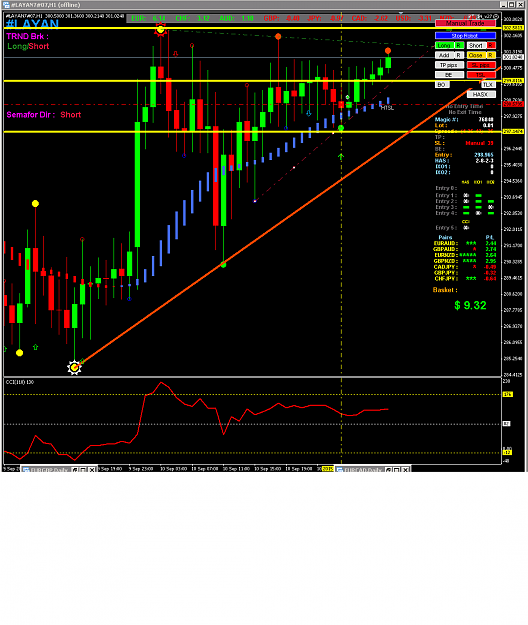Click the red price label on price axis
Screen dimensions: 528x625
[x=513, y=104]
